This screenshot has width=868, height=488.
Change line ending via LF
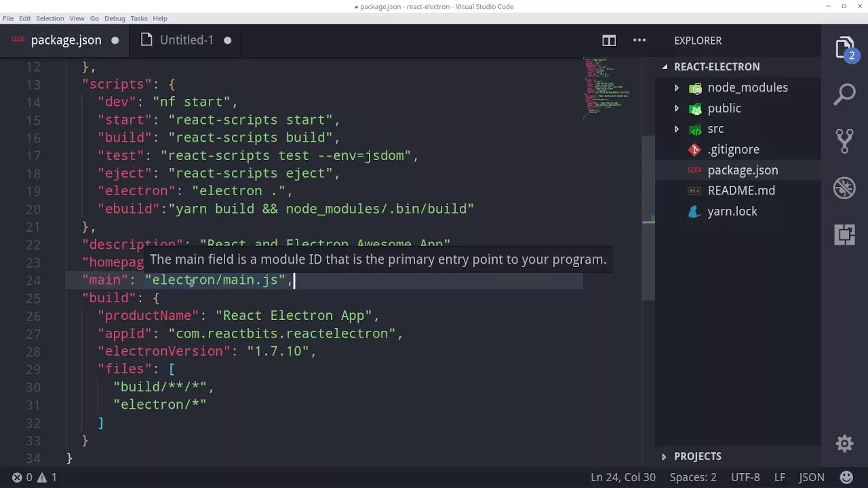[780, 477]
